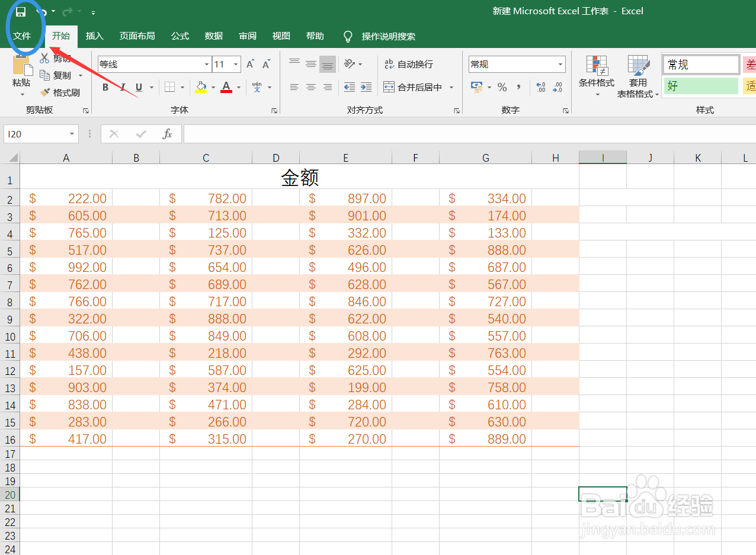Center text horizontally
This screenshot has height=555, width=756.
click(311, 87)
